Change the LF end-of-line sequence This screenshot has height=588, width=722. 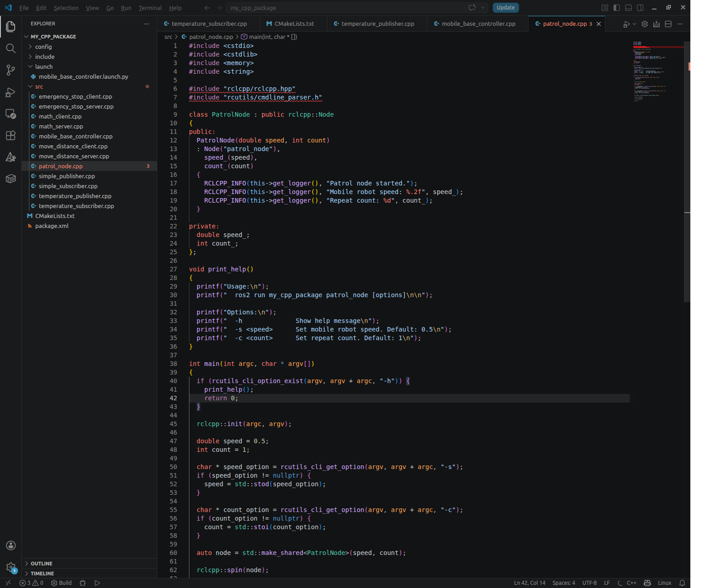click(607, 583)
